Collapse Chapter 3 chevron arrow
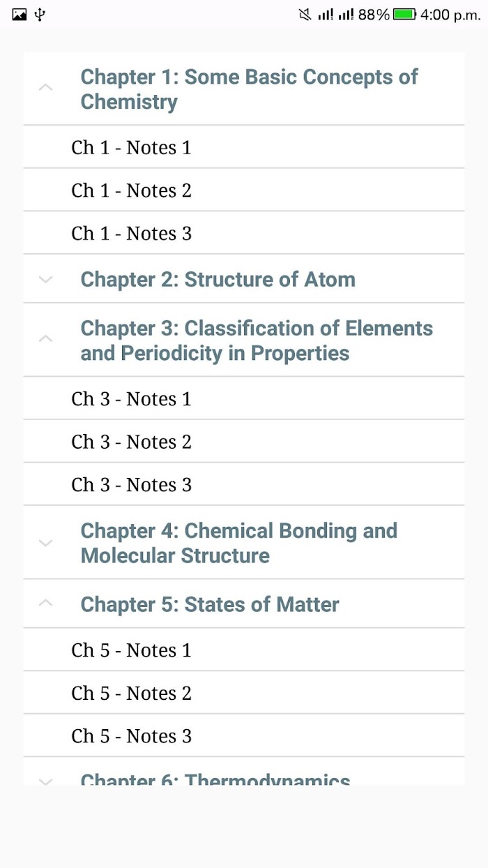This screenshot has width=488, height=868. point(45,339)
